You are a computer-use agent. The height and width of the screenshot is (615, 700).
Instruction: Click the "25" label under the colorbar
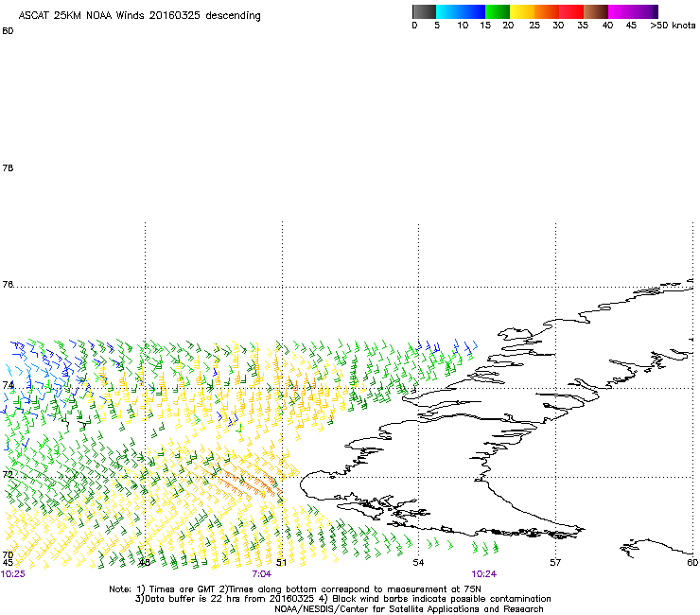click(534, 26)
